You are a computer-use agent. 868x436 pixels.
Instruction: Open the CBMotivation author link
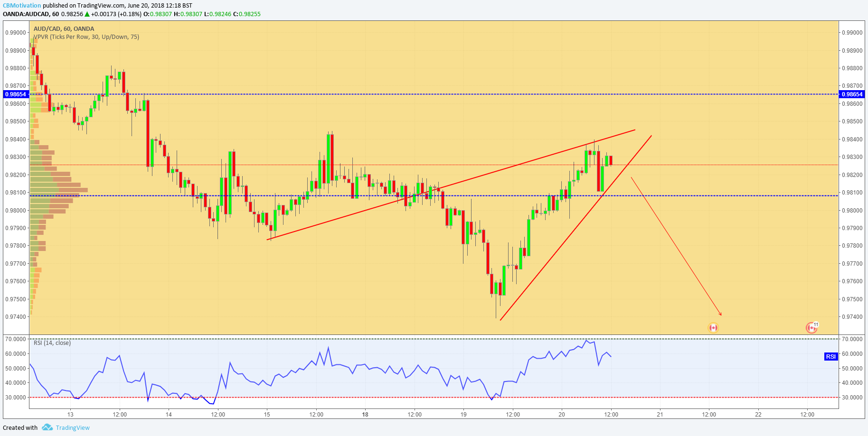(x=22, y=6)
